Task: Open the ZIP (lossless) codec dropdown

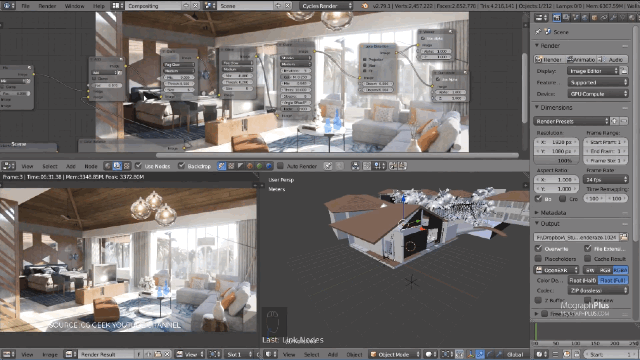Action: pyautogui.click(x=598, y=291)
